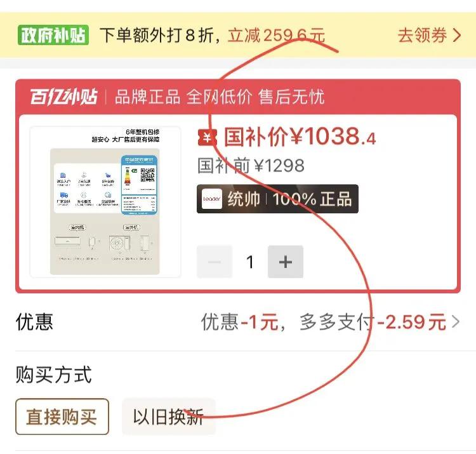The height and width of the screenshot is (454, 476).
Task: Open 去领券 coupon link
Action: (429, 35)
